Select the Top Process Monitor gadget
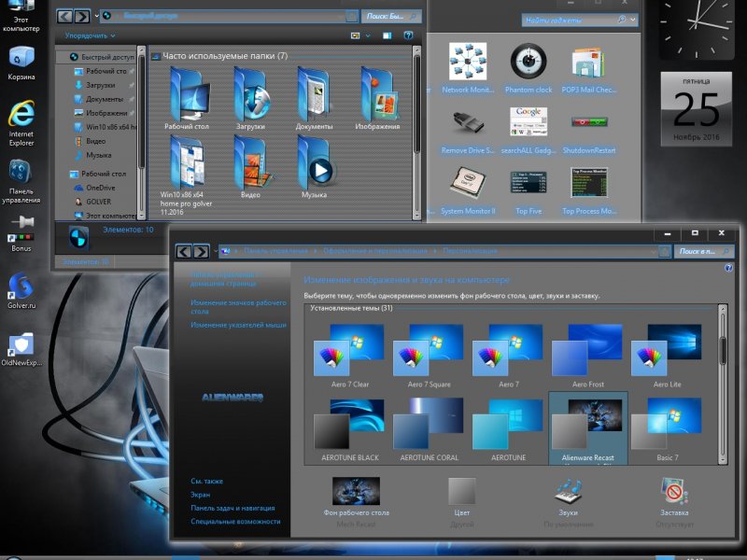The image size is (747, 560). [x=589, y=189]
